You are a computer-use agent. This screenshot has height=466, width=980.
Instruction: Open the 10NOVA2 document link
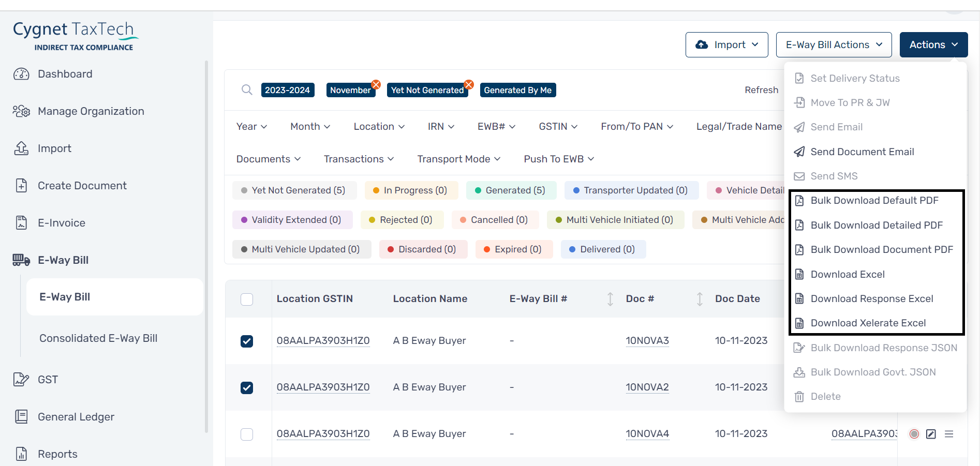pos(647,387)
